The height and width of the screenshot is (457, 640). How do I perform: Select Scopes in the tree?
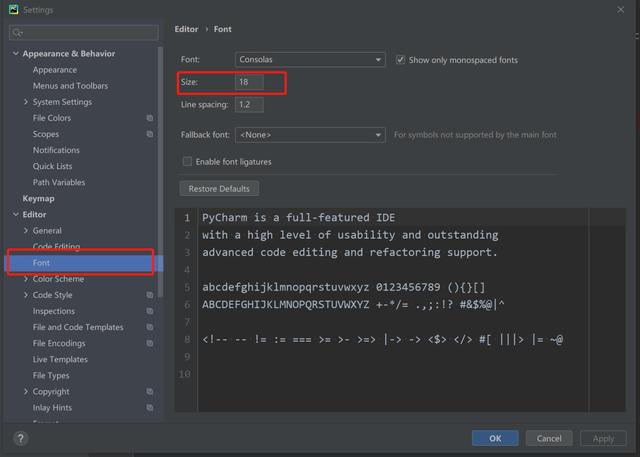(x=46, y=134)
